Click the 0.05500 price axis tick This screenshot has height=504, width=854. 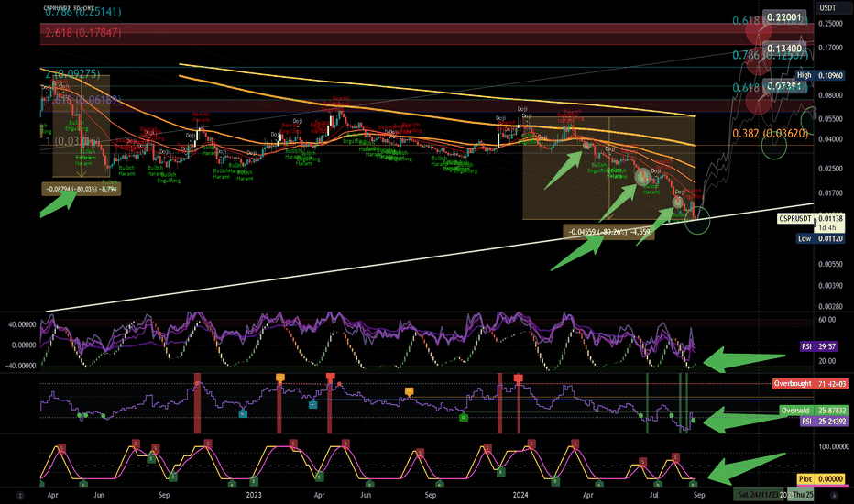(x=830, y=119)
